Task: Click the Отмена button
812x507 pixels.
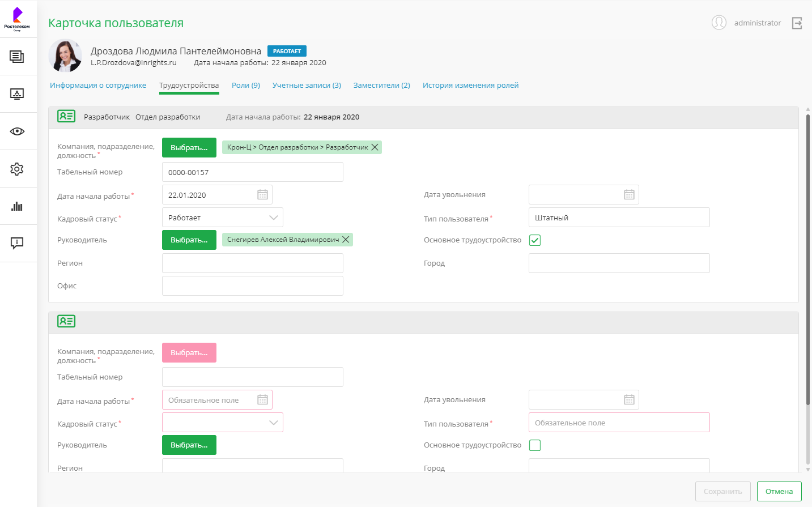Action: coord(779,492)
